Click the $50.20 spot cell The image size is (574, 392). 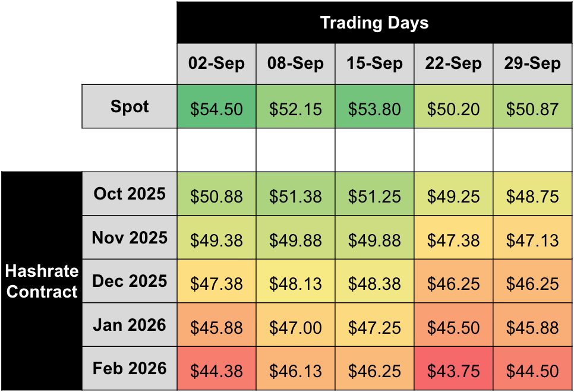coord(453,109)
